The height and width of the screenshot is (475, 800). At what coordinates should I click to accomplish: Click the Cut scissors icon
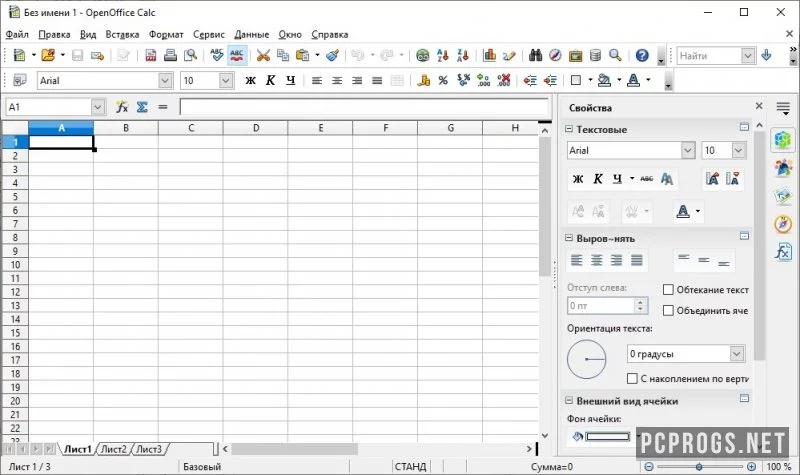(x=263, y=55)
